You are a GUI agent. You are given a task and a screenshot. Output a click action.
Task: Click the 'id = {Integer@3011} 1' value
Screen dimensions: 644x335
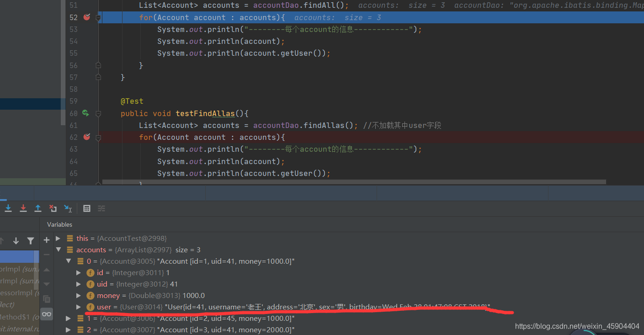pyautogui.click(x=168, y=272)
